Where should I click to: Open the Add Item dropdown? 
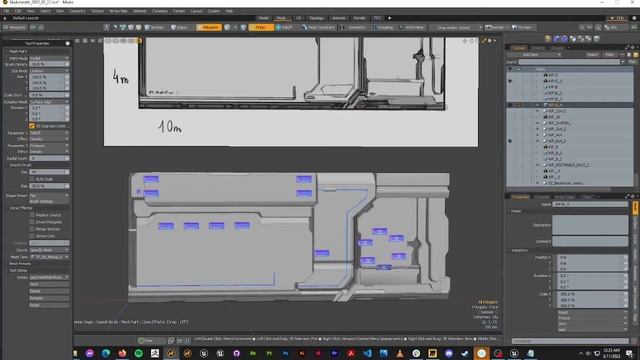[534, 55]
